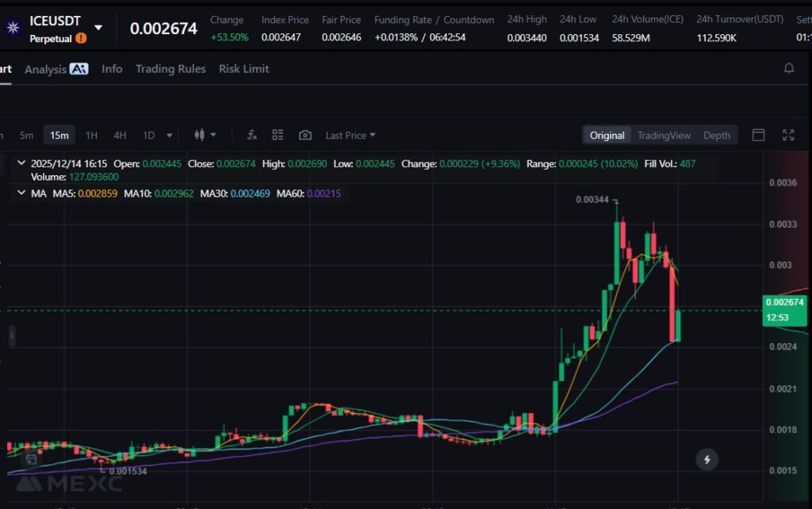This screenshot has height=509, width=812.
Task: Open the Analysis AI tab
Action: pyautogui.click(x=56, y=69)
